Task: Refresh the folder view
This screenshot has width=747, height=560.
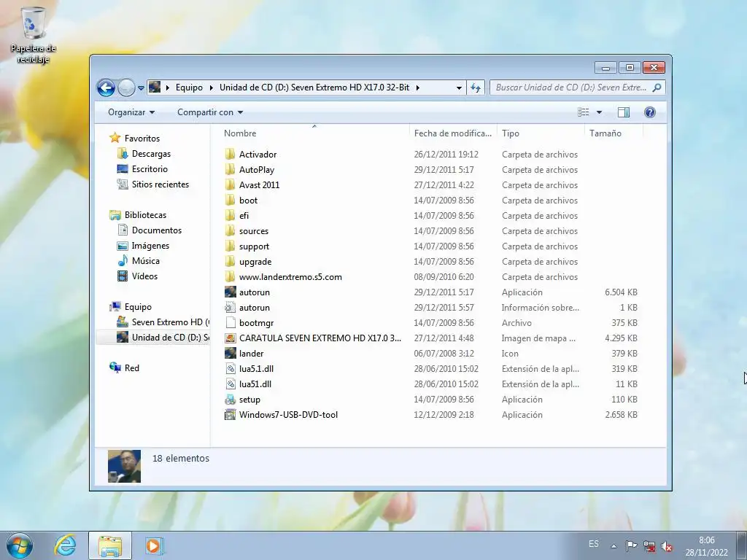Action: pyautogui.click(x=476, y=87)
